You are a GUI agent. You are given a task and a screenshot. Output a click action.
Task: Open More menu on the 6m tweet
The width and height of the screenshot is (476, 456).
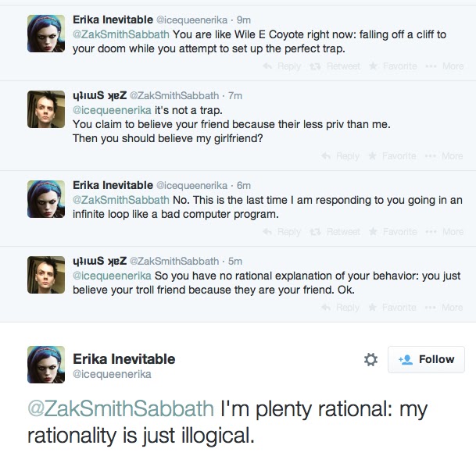coord(446,232)
